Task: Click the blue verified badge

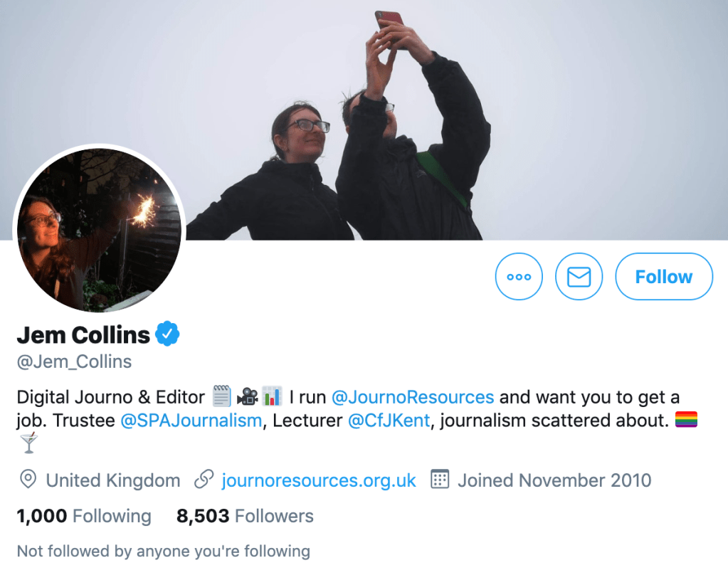Action: tap(167, 334)
